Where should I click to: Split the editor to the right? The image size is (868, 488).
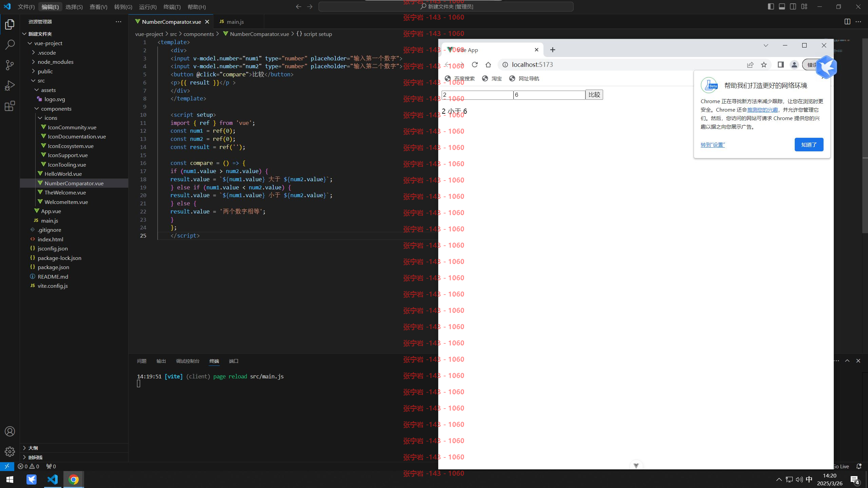click(847, 22)
